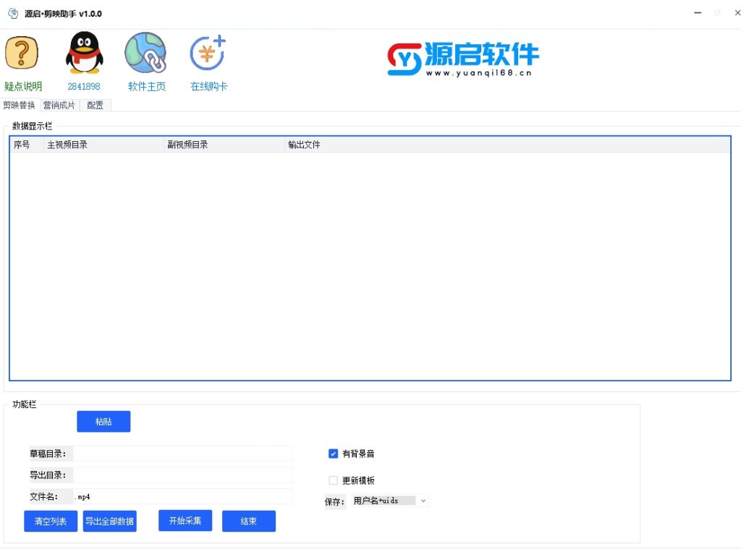Open the 疑点说明 help question-mark icon
Screen dimensions: 741x560
(22, 54)
